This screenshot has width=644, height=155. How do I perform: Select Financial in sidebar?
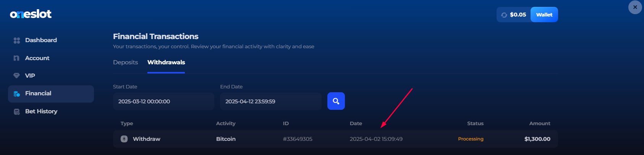tap(51, 94)
